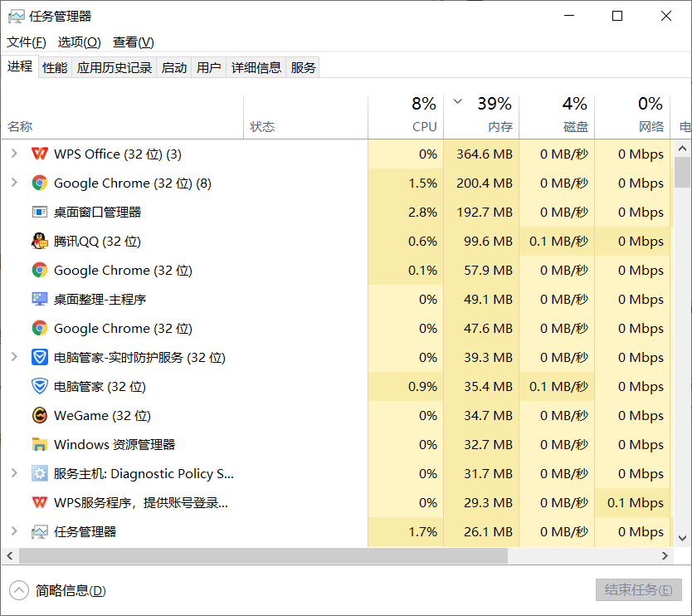Open the 查看(V) menu

pyautogui.click(x=134, y=42)
